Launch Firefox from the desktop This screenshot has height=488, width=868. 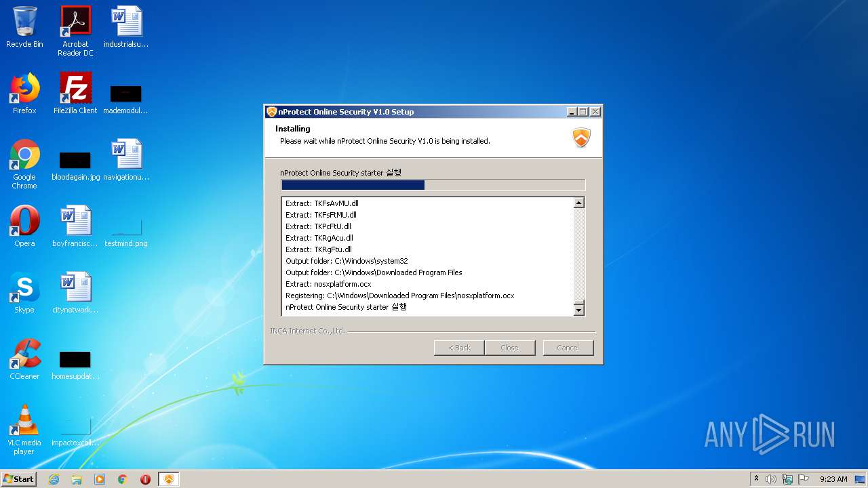24,94
